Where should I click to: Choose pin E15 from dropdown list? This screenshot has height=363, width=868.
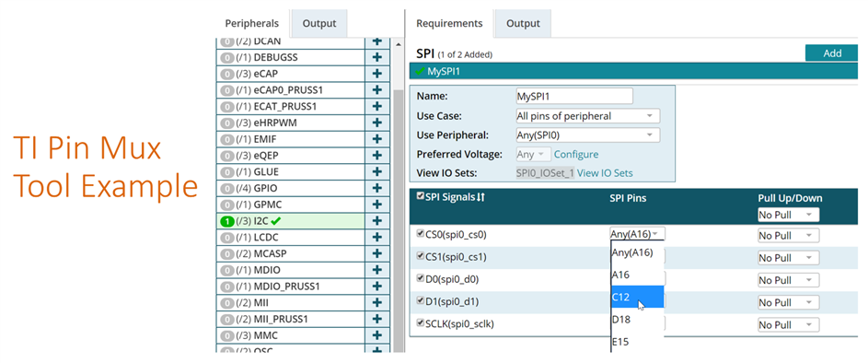[x=637, y=342]
